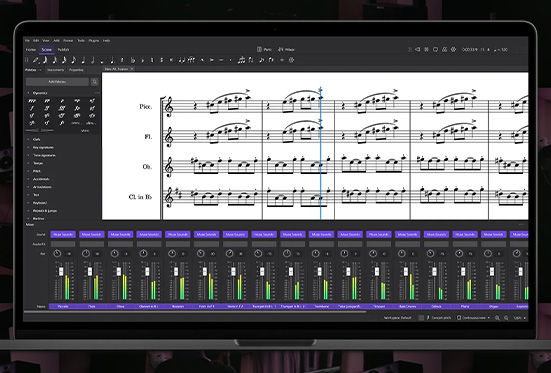Expand the Tempo palette

click(x=28, y=163)
